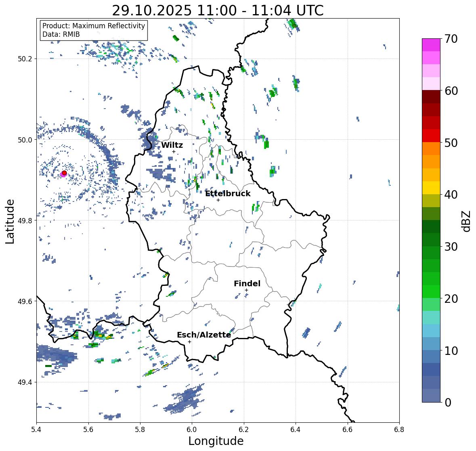Click the 50.0 latitude tick label
The height and width of the screenshot is (451, 476).
pyautogui.click(x=25, y=140)
